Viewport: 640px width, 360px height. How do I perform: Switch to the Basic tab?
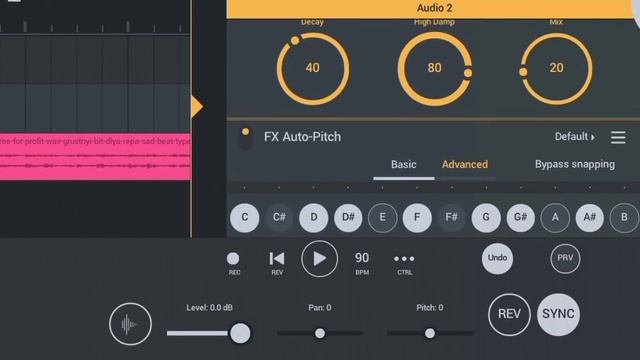click(404, 164)
